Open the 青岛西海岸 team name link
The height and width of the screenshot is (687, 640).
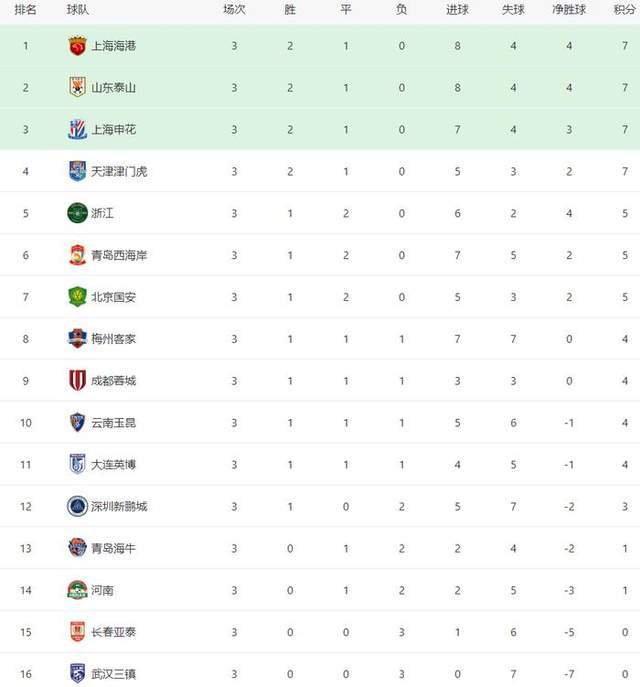(x=119, y=255)
